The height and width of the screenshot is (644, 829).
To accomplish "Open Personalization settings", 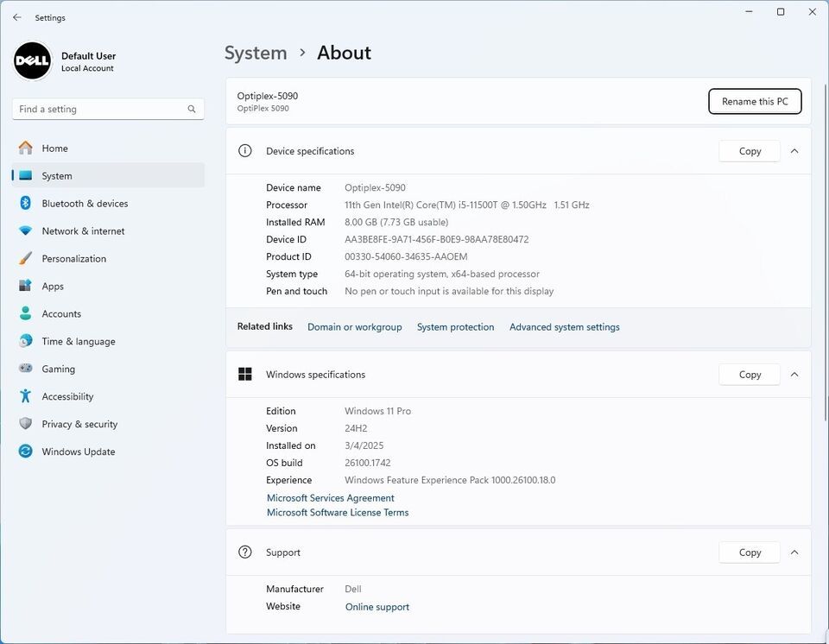I will 108,259.
